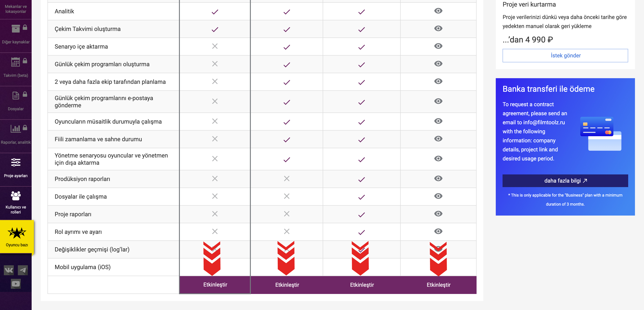Open Takvim (beta) calendar icon
This screenshot has height=310, width=644.
pyautogui.click(x=16, y=62)
